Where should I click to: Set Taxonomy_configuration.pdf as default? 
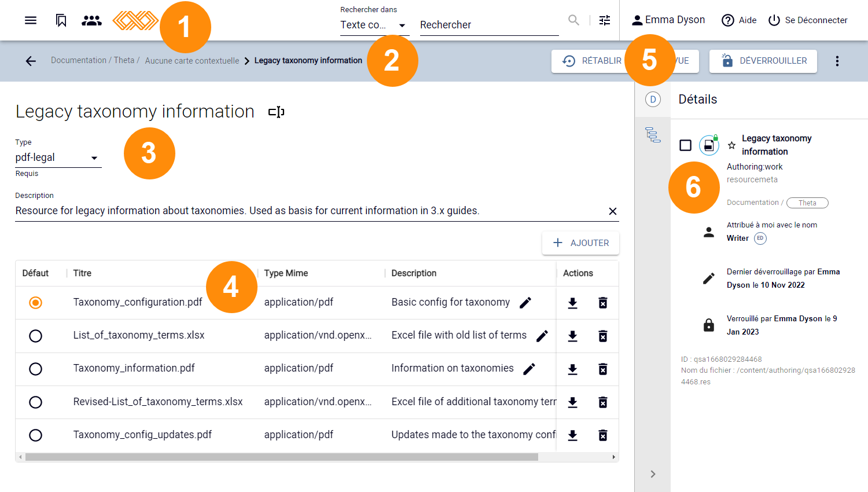click(x=35, y=303)
